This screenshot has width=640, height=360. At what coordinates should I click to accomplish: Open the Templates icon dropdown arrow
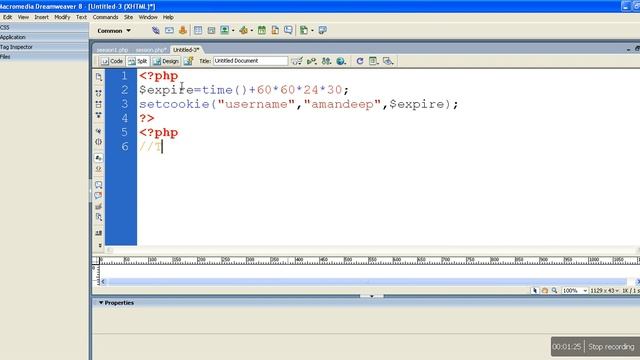(312, 31)
